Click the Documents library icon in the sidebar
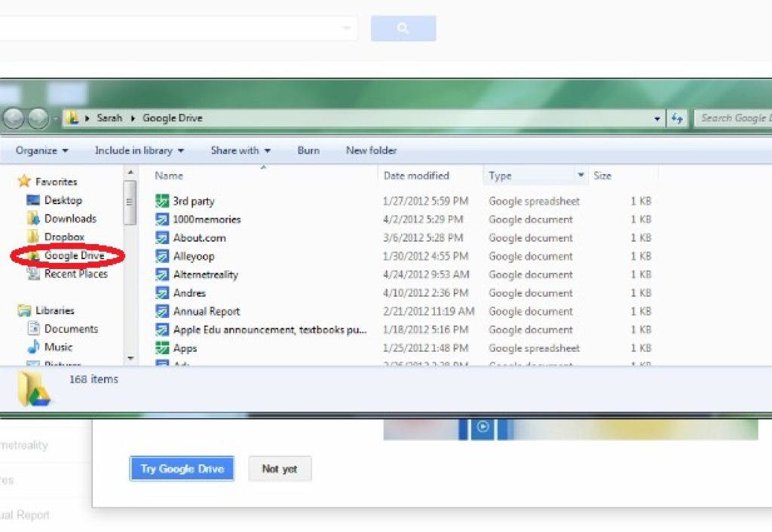Image resolution: width=772 pixels, height=532 pixels. pos(33,329)
